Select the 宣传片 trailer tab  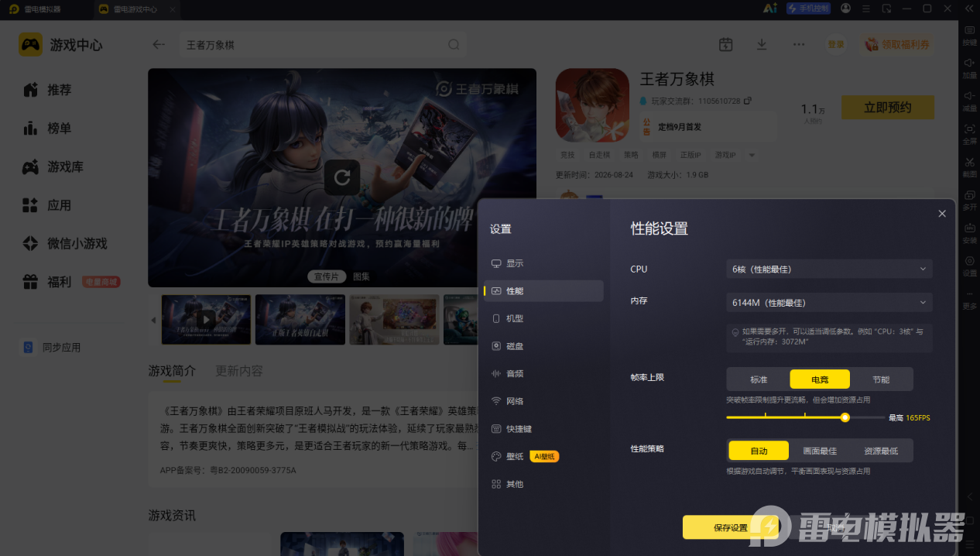tap(326, 276)
